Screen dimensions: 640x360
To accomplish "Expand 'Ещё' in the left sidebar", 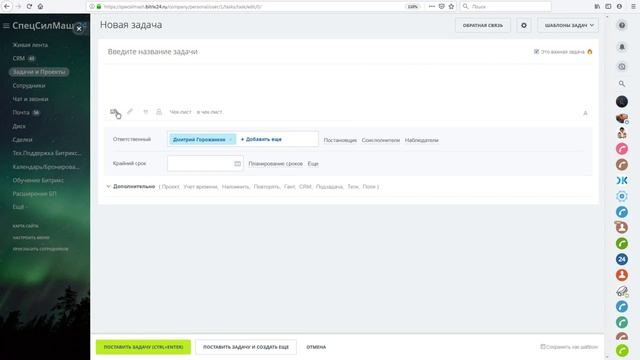I will 18,207.
